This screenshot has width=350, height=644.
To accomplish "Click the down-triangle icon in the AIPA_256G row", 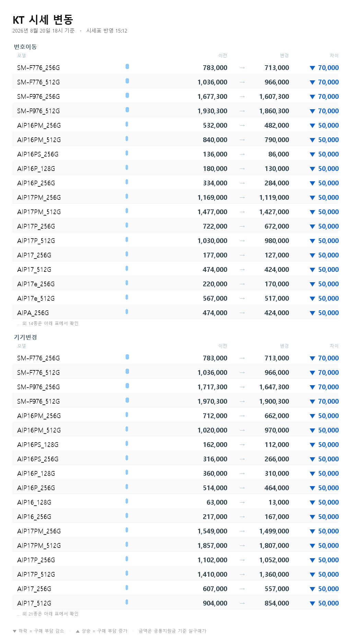I will click(x=312, y=313).
